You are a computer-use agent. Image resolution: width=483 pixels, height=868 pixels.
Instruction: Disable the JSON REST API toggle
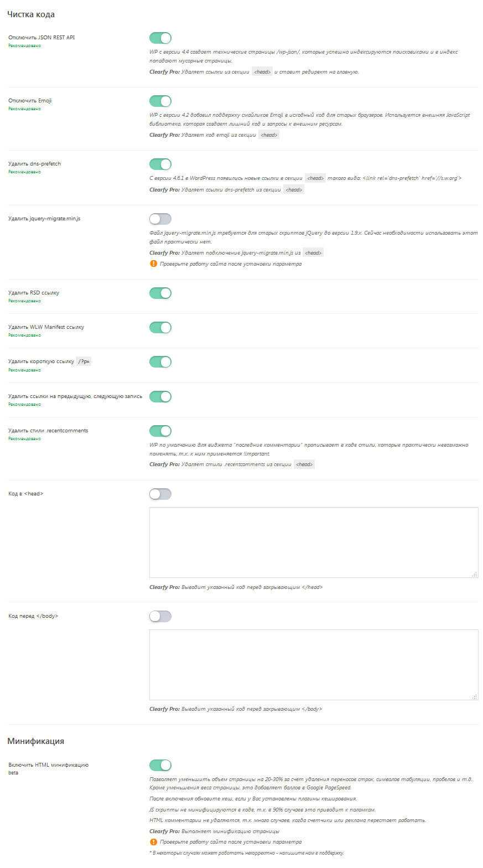[160, 38]
